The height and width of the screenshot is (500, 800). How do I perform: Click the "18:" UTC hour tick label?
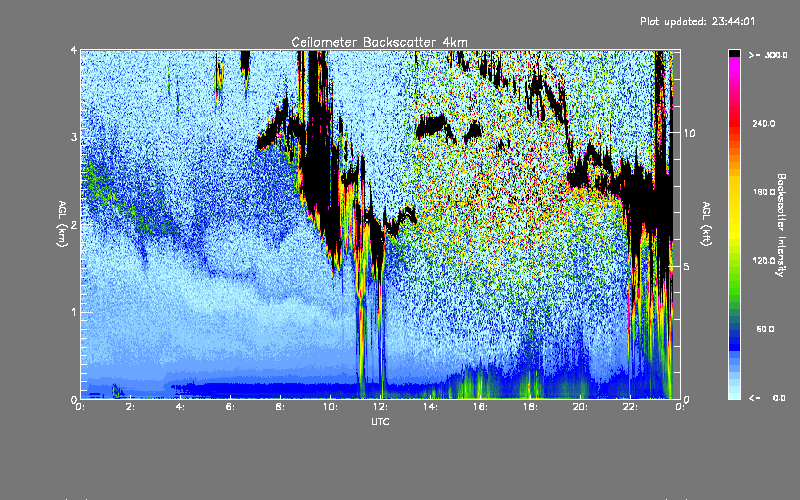pyautogui.click(x=530, y=407)
